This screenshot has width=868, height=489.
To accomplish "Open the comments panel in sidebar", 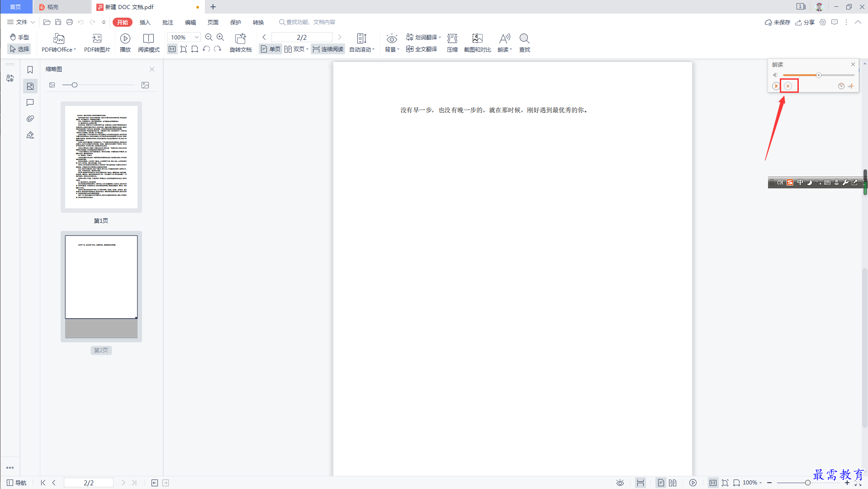I will (x=30, y=102).
